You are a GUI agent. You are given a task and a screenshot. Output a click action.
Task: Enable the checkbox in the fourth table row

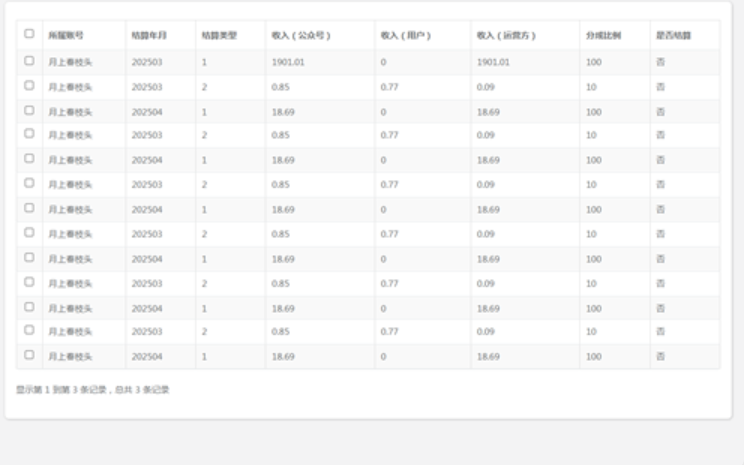(30, 134)
